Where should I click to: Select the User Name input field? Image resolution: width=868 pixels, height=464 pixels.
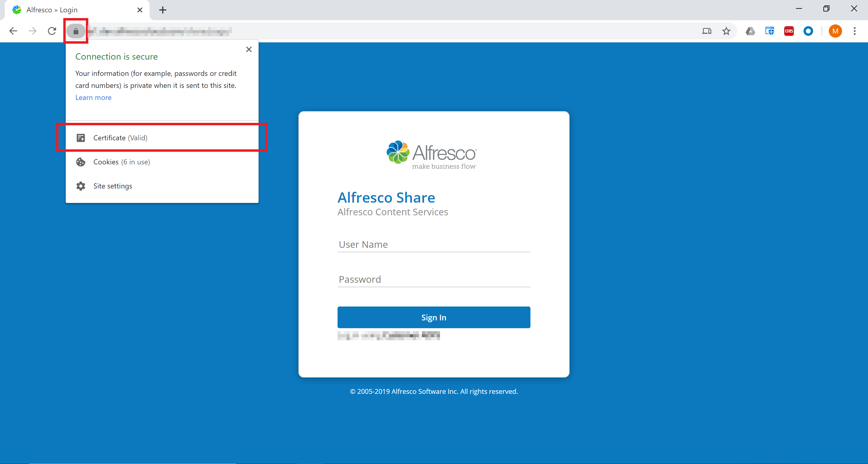pyautogui.click(x=434, y=244)
